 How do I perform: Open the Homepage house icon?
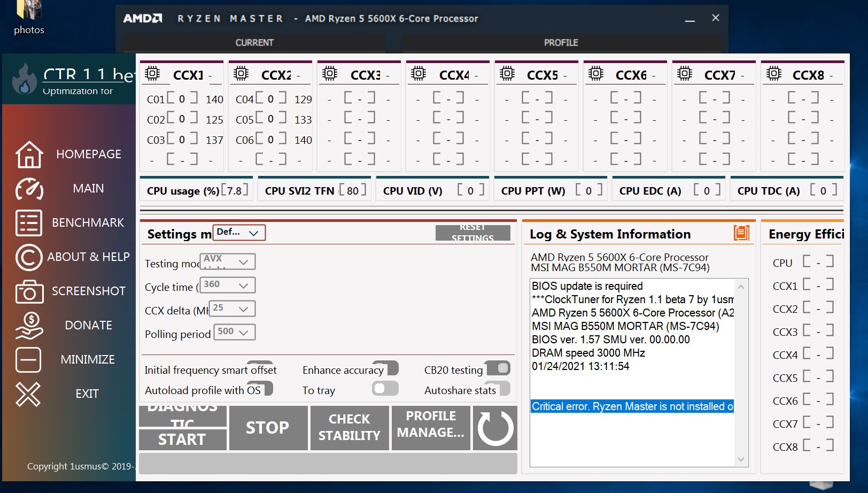tap(29, 155)
